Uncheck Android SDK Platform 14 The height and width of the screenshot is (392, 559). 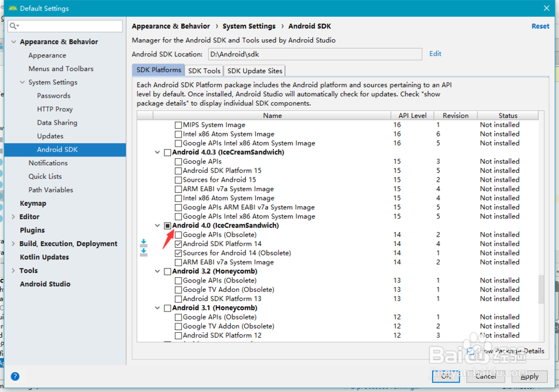pyautogui.click(x=179, y=243)
